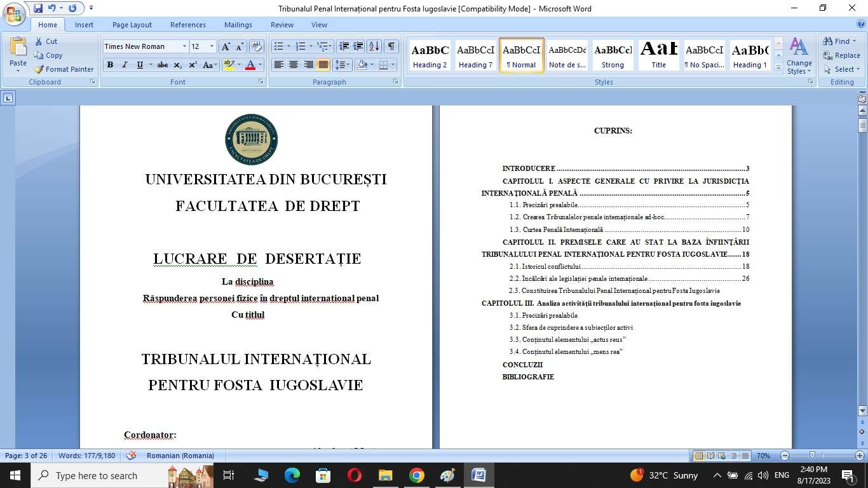Image resolution: width=868 pixels, height=488 pixels.
Task: Apply the Heading 1 style
Action: pyautogui.click(x=750, y=55)
